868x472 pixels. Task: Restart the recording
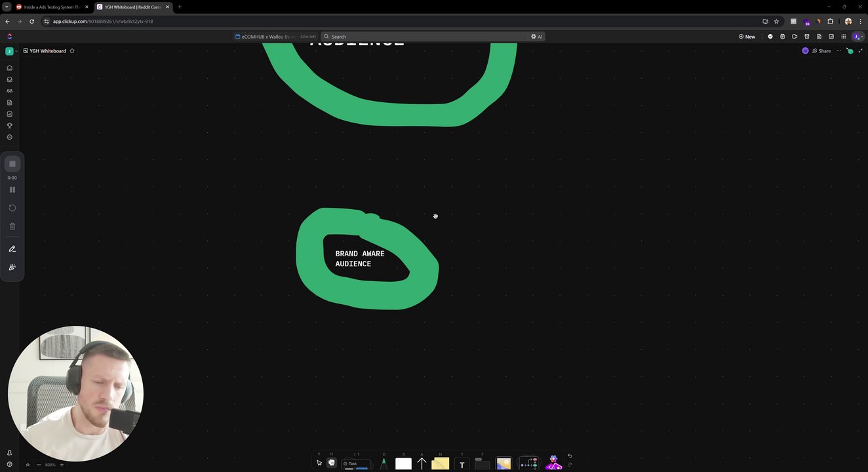point(12,208)
